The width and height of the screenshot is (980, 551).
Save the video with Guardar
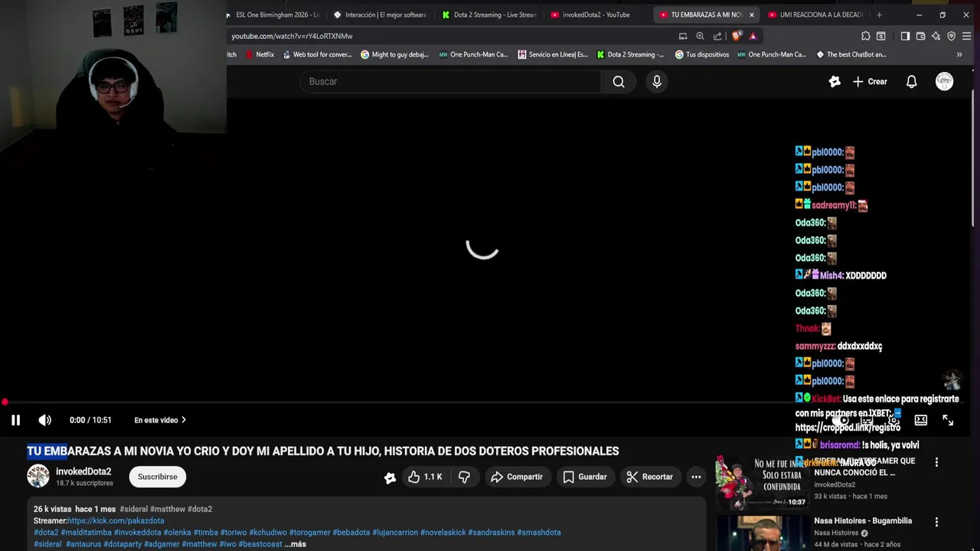point(585,477)
